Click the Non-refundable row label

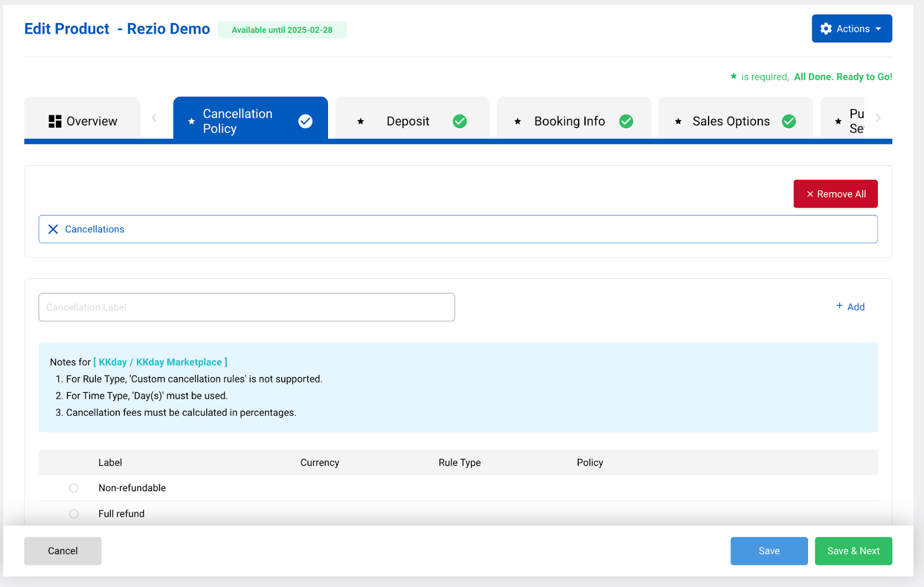click(132, 488)
